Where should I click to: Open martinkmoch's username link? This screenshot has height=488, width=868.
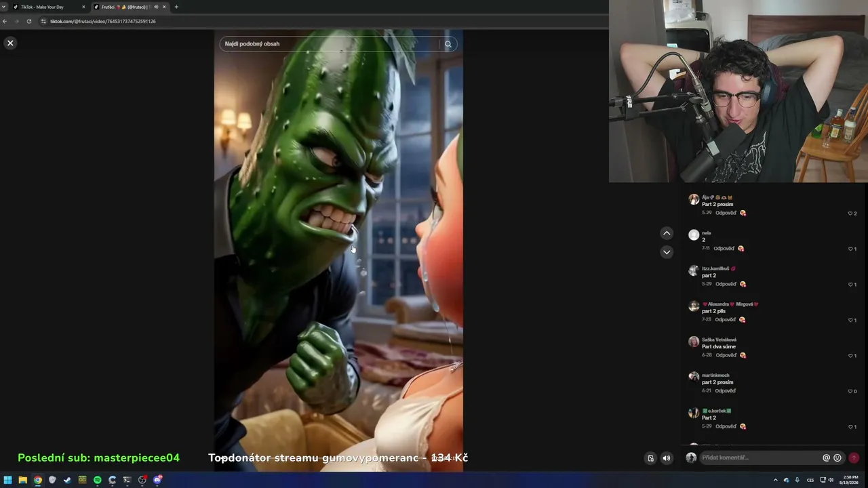(x=715, y=375)
